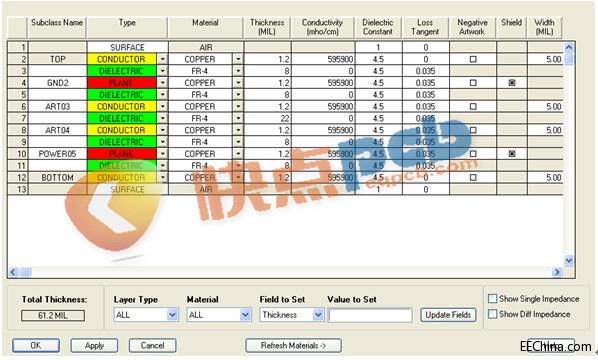Check the Show Diff Impedance box

493,314
